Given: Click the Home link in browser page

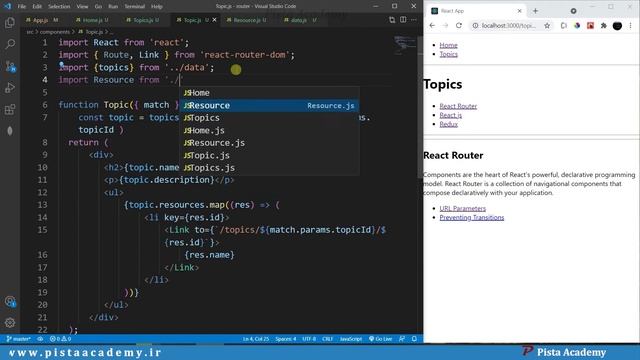Looking at the screenshot, I should 448,45.
